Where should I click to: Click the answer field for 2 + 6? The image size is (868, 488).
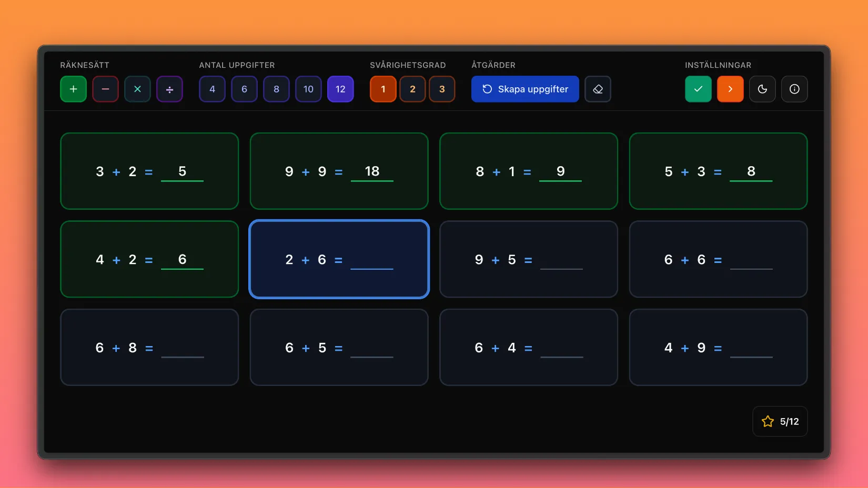371,260
